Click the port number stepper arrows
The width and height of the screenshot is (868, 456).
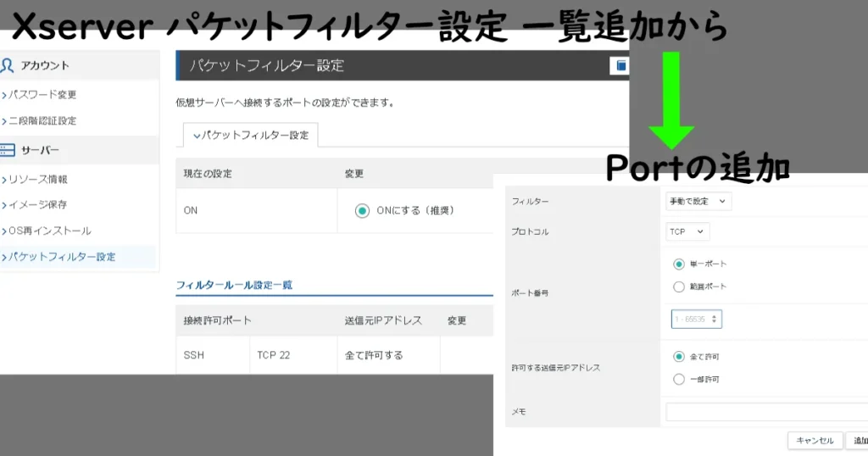tap(714, 320)
